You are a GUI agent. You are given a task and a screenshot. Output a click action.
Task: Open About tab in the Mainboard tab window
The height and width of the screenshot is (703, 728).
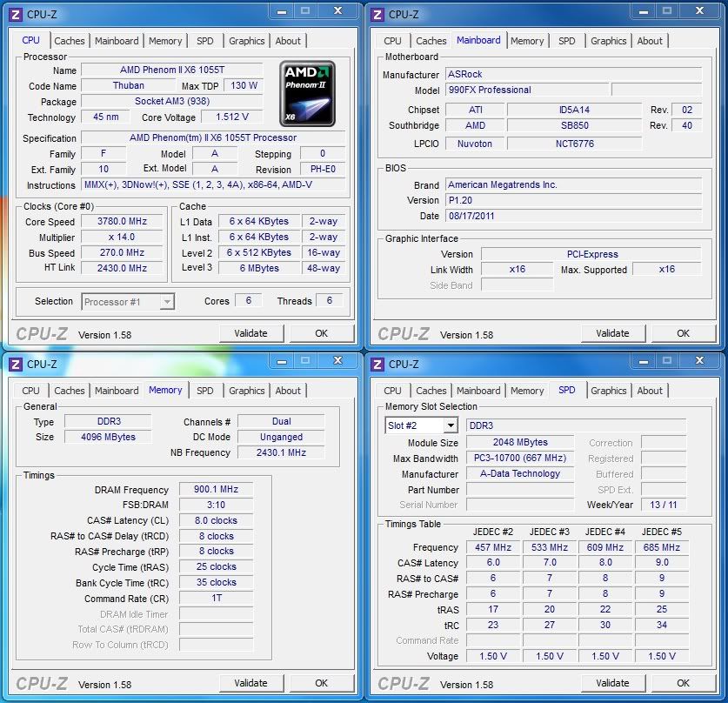point(650,41)
